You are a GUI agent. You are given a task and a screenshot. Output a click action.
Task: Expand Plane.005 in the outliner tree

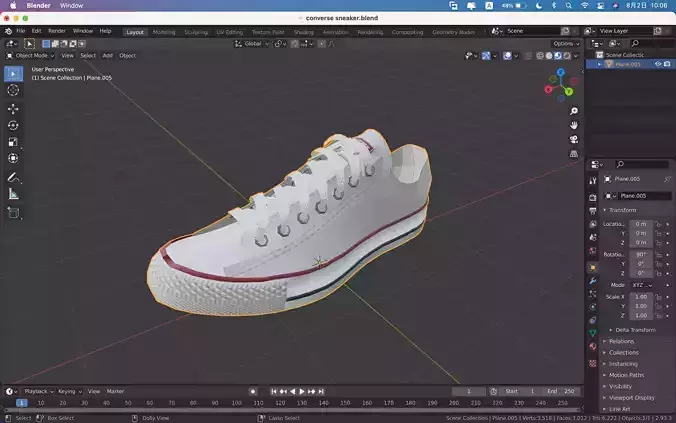[599, 64]
